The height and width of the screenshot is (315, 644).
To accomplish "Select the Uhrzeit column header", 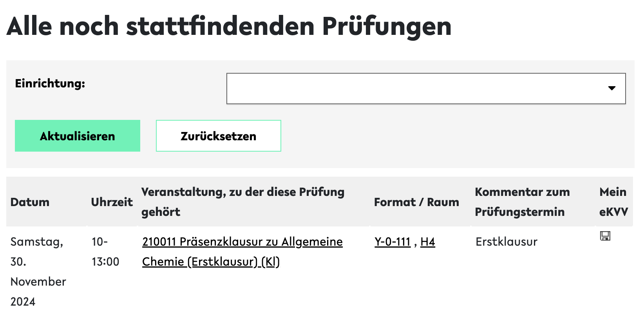I will pos(112,202).
